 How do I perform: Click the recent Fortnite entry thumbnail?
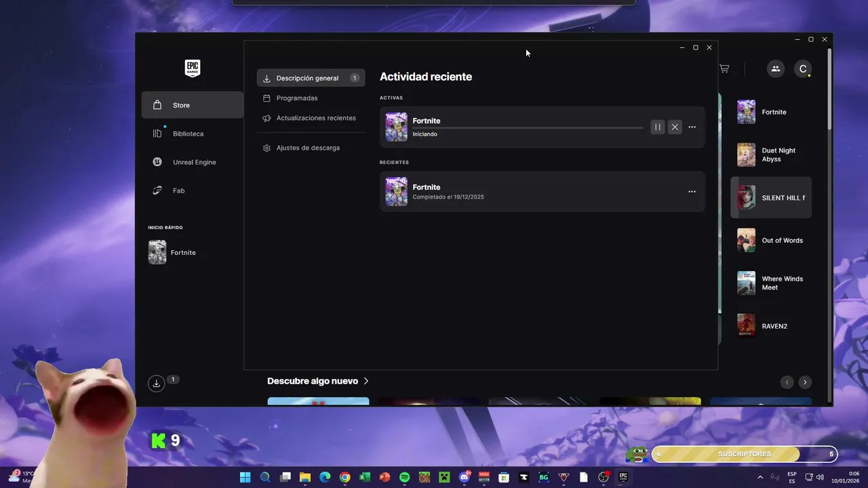coord(396,192)
